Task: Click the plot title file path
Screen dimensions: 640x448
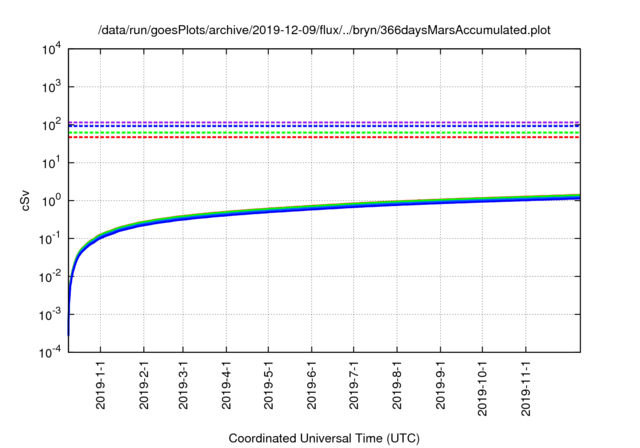Action: pos(324,31)
